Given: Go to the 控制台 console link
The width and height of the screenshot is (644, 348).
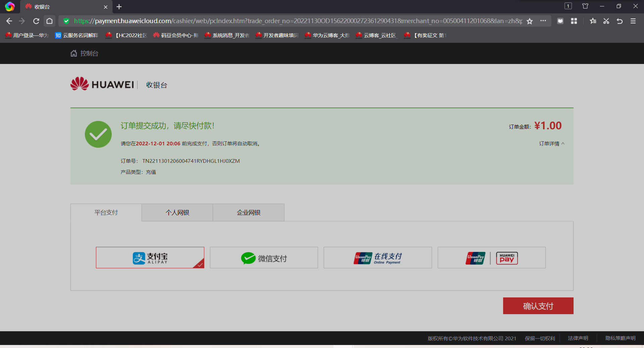Looking at the screenshot, I should [89, 53].
